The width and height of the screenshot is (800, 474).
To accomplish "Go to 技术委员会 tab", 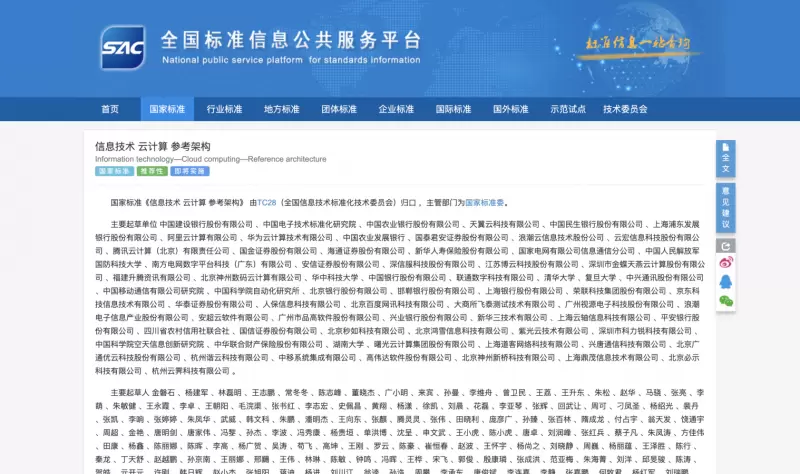I will [x=625, y=109].
